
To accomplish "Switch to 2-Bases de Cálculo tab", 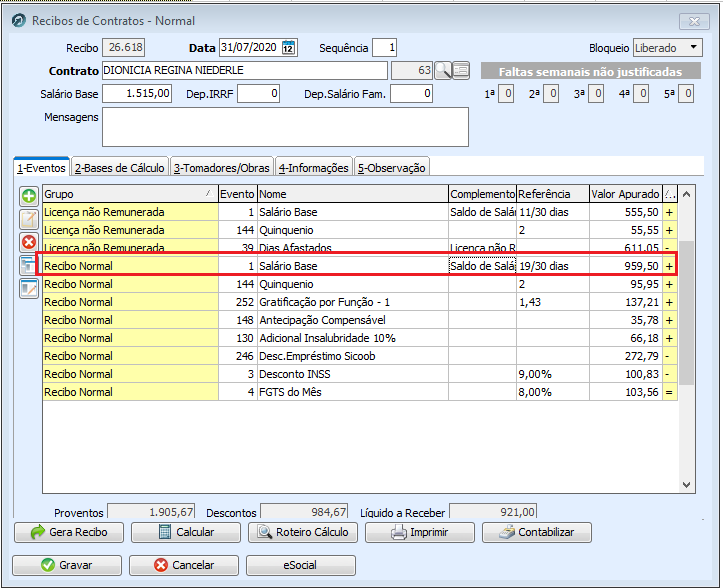I will (120, 168).
